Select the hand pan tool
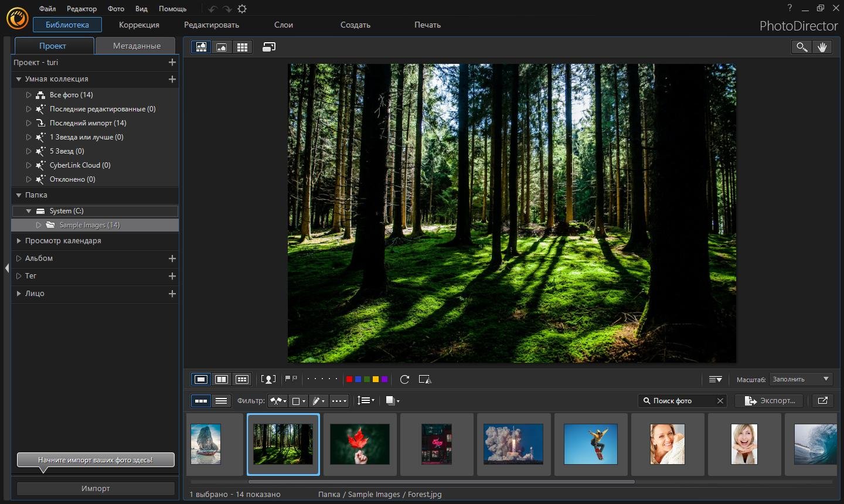844x504 pixels. click(x=822, y=47)
